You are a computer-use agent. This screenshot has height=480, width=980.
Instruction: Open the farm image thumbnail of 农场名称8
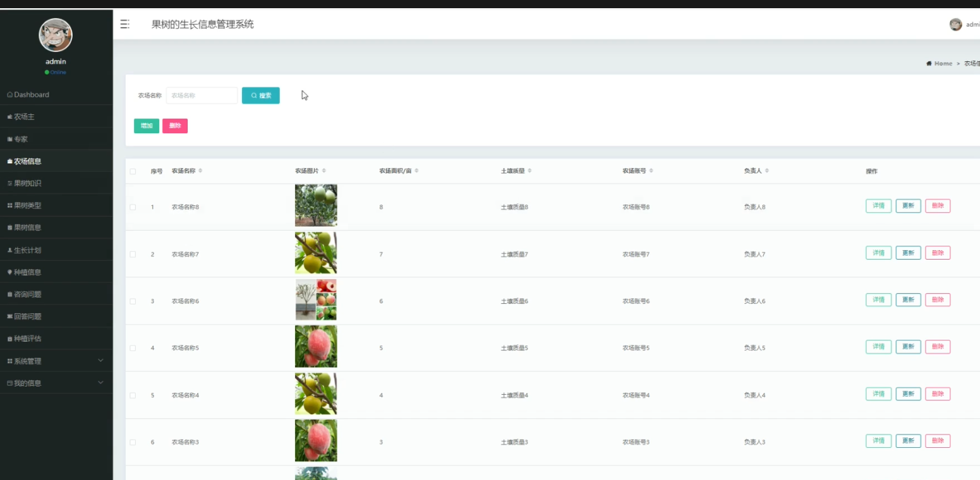tap(316, 205)
